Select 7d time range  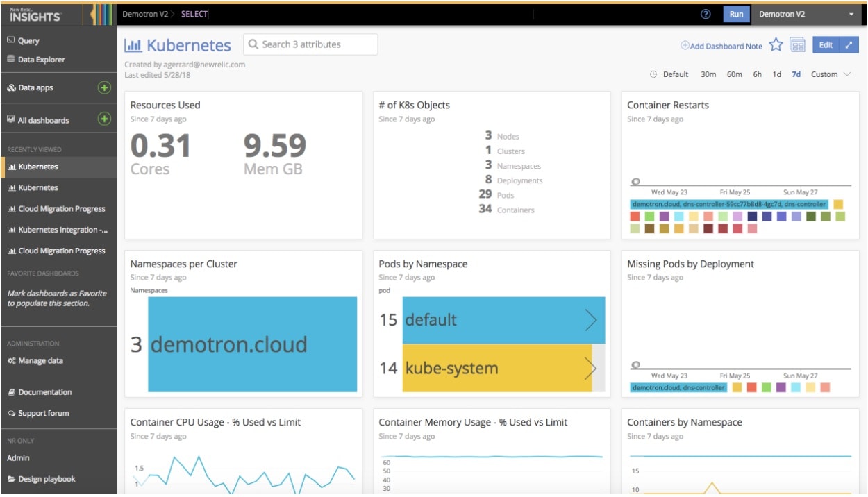click(796, 74)
